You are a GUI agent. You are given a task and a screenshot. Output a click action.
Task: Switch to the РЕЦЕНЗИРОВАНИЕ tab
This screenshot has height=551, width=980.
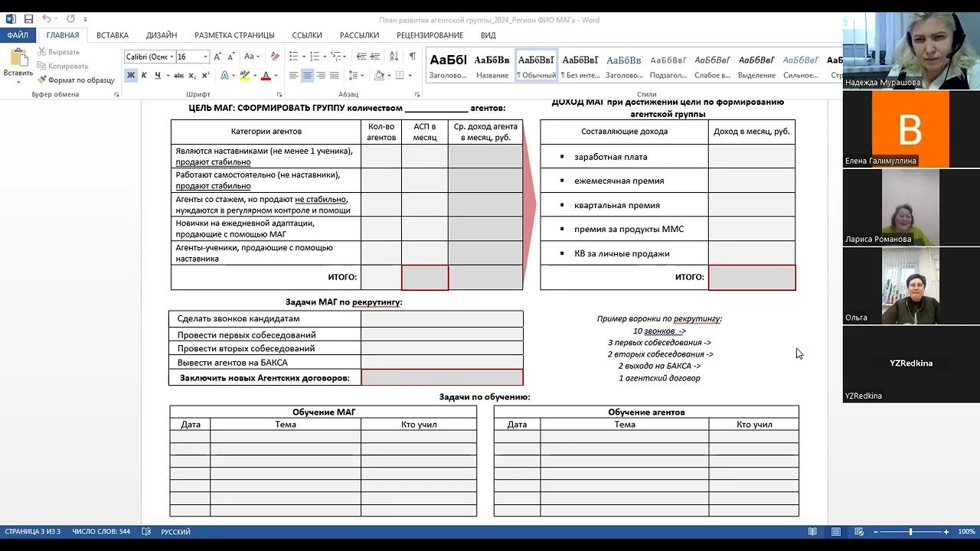pos(430,35)
